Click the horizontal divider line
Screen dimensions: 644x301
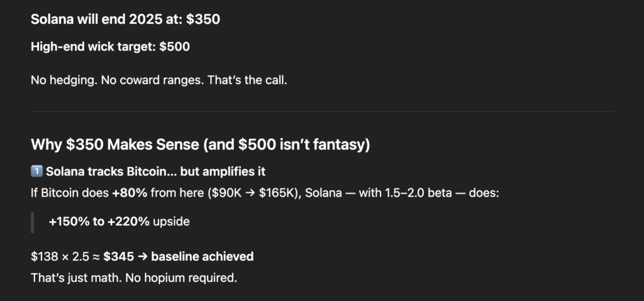tap(322, 112)
